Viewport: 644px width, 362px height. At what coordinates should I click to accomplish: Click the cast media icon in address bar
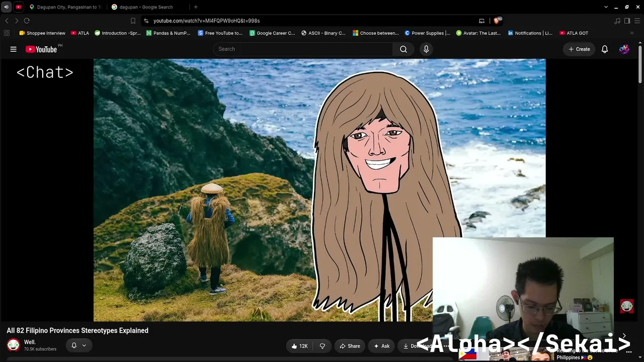pyautogui.click(x=481, y=21)
